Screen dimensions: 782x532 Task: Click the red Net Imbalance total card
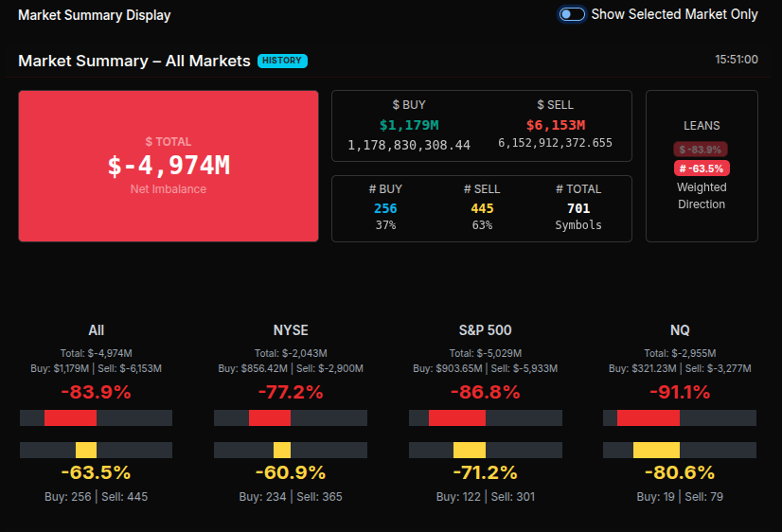coord(169,166)
